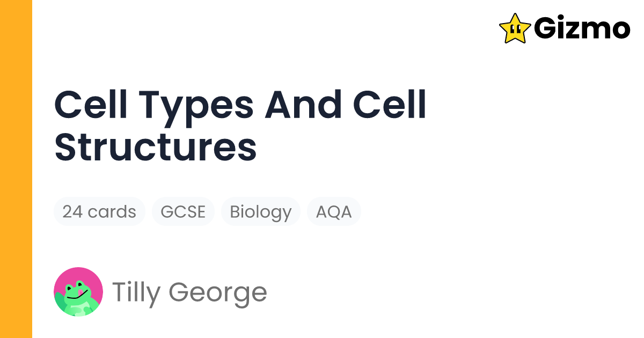Click the yellow Gizmo star mascot icon
This screenshot has height=338, width=644.
pyautogui.click(x=516, y=28)
